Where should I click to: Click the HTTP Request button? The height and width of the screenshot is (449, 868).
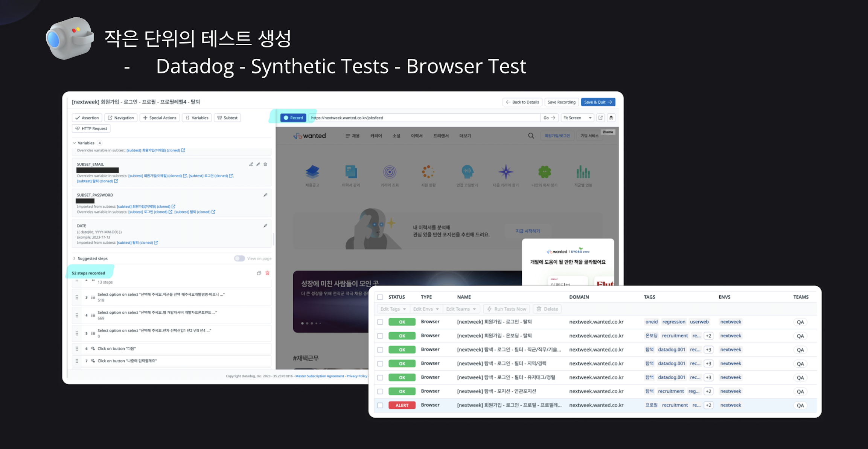pos(91,128)
